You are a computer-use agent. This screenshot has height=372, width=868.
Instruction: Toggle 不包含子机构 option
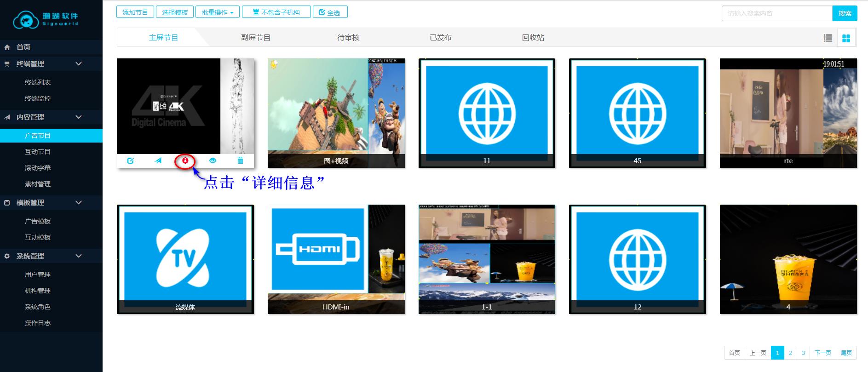pyautogui.click(x=276, y=12)
